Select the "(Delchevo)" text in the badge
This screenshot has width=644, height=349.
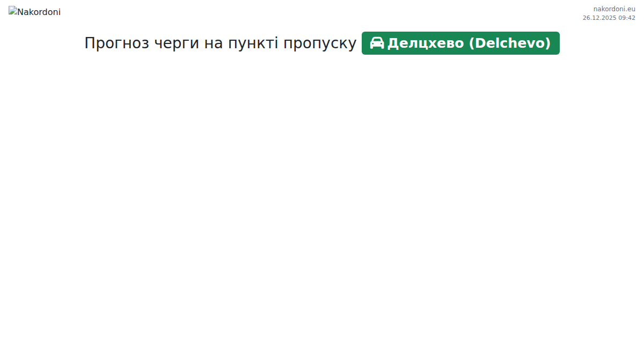510,43
